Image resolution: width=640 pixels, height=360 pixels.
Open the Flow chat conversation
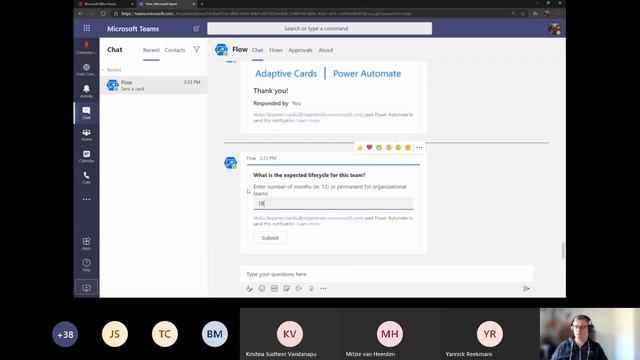[x=153, y=85]
